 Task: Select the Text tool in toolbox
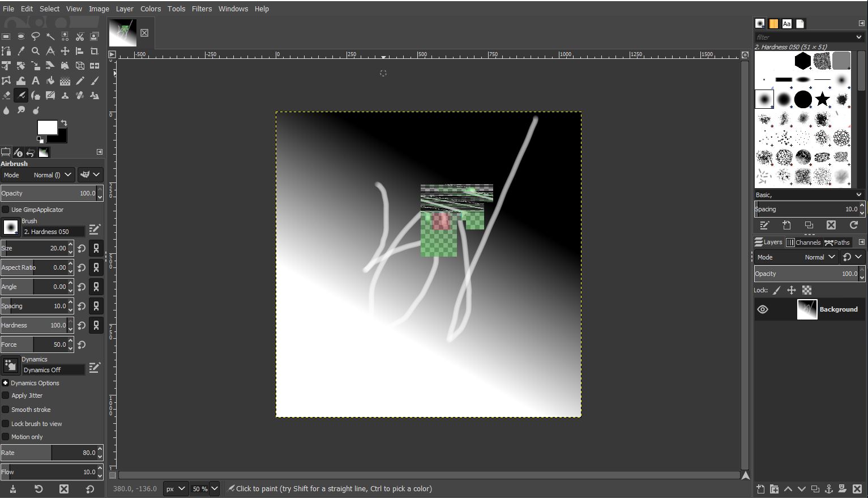36,80
